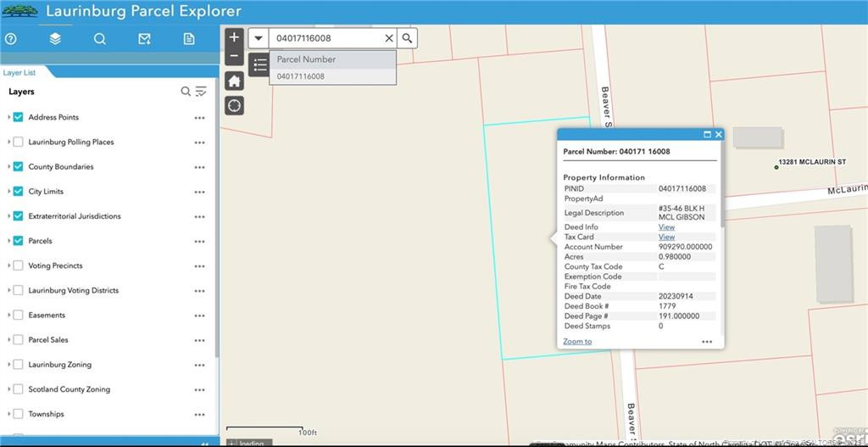The image size is (868, 447).
Task: Zoom in on the map
Action: point(234,37)
